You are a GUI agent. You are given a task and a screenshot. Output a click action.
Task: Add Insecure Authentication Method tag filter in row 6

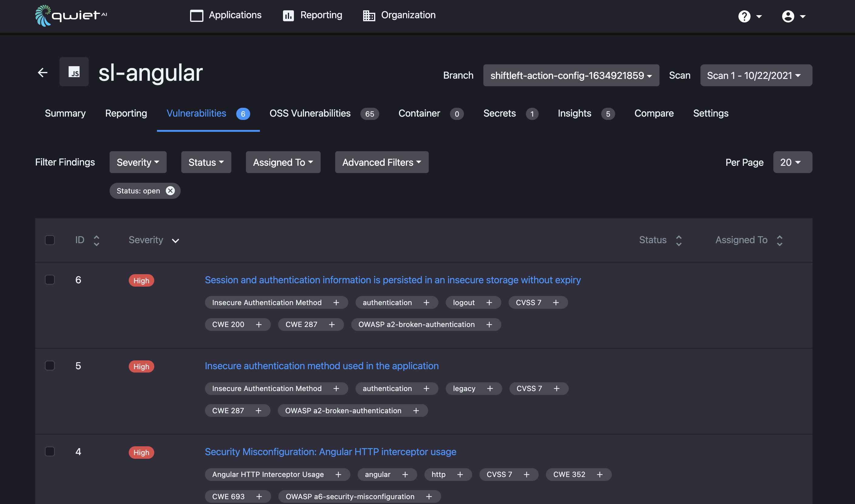coord(336,303)
